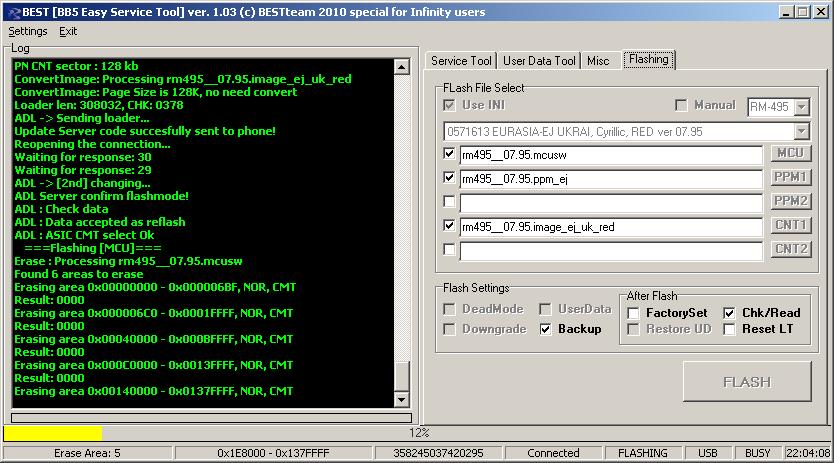
Task: Click the '0x1E8000 - 0x137FFFF' status entry
Action: pos(273,453)
